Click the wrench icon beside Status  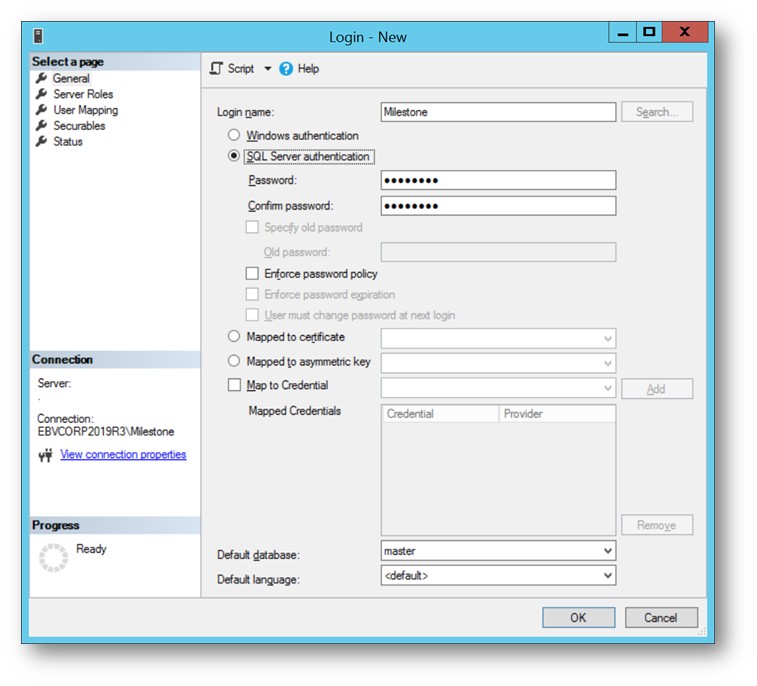(41, 142)
